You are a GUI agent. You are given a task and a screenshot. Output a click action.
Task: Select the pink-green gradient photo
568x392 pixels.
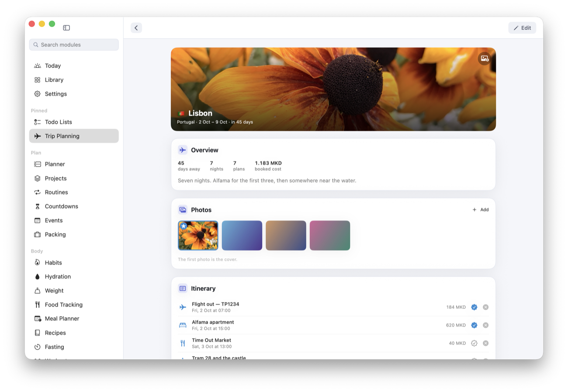coord(330,236)
